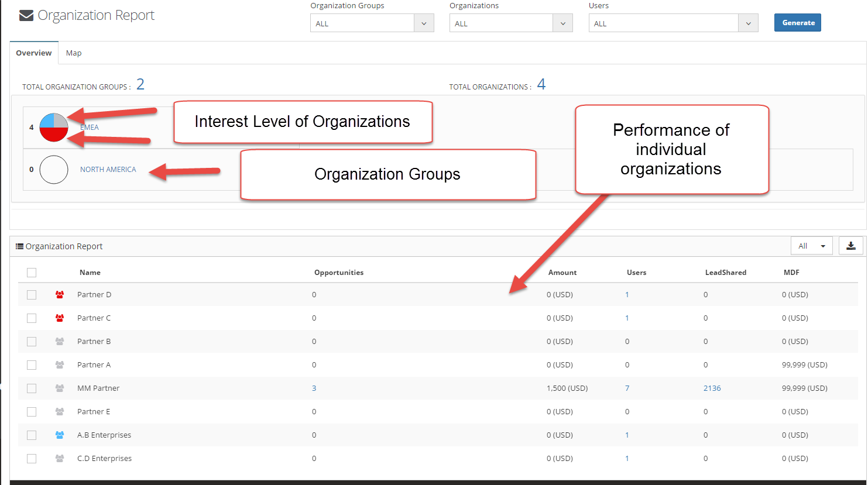The height and width of the screenshot is (485, 868).
Task: Click MM Partner's 99,999 (USD) MDF value
Action: pyautogui.click(x=805, y=388)
